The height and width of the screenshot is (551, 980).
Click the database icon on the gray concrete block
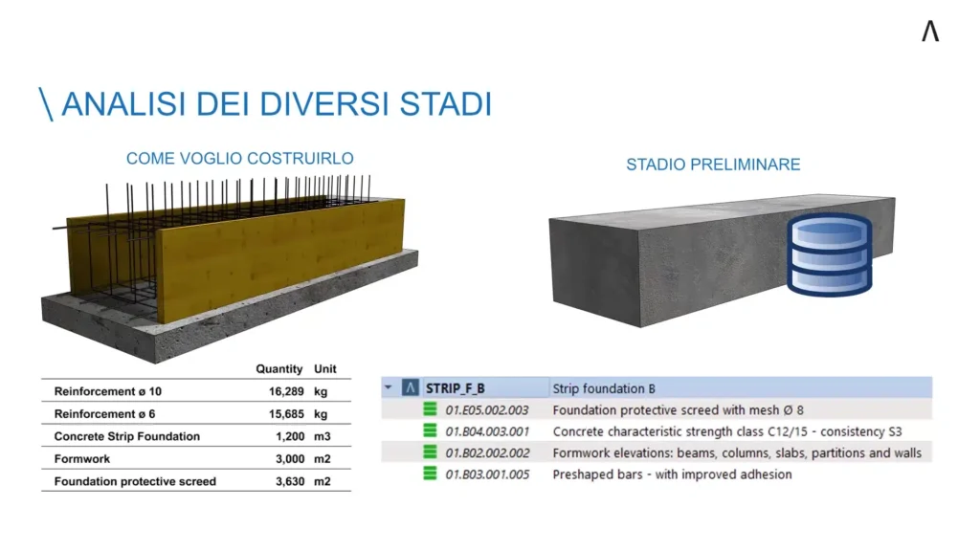(829, 255)
